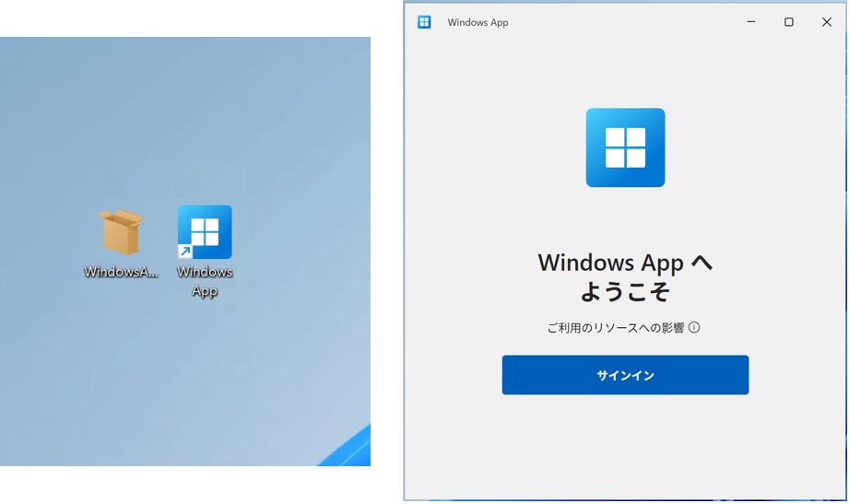
Task: Click empty title bar area of Windows App
Action: (x=627, y=22)
